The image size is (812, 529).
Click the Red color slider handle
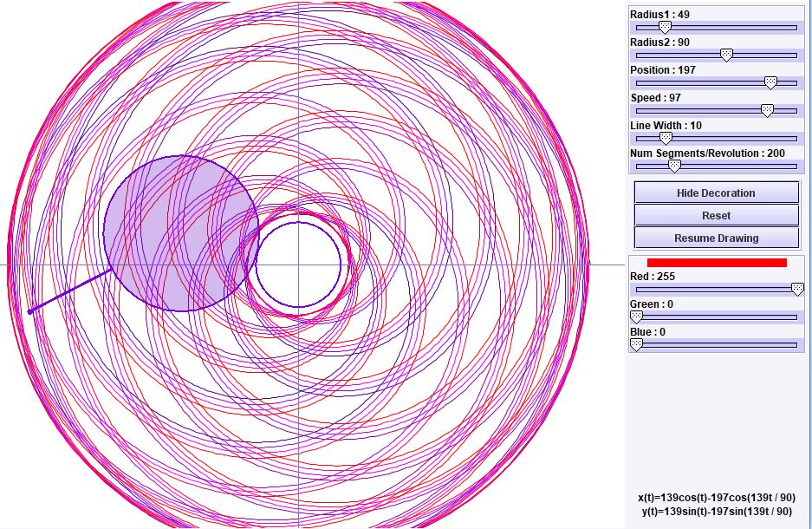pyautogui.click(x=797, y=289)
